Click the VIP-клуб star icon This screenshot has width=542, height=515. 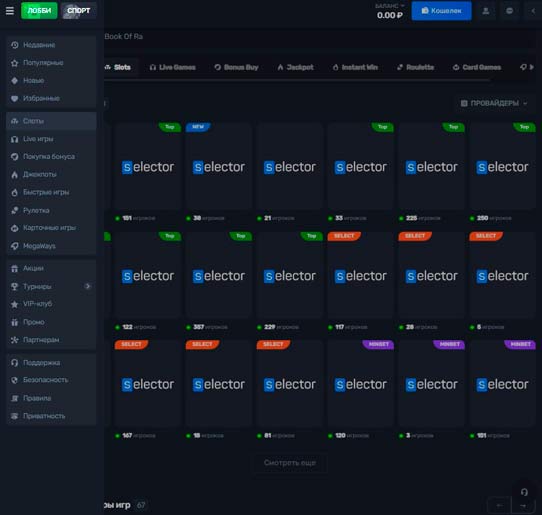point(15,304)
